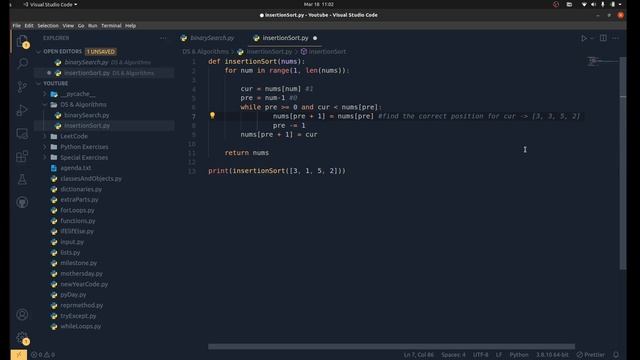
Task: Open tryExcept.py file
Action: tap(104, 316)
